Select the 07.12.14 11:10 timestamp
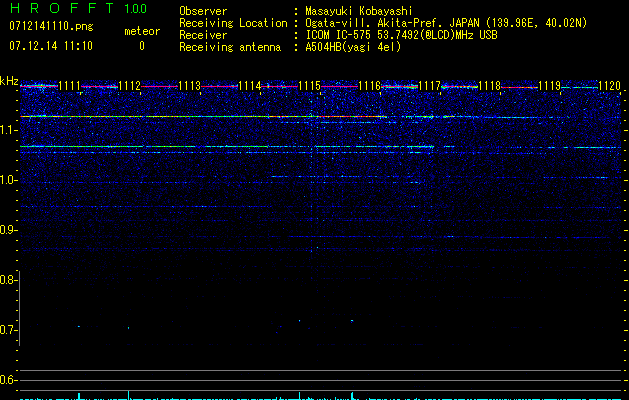 point(50,46)
